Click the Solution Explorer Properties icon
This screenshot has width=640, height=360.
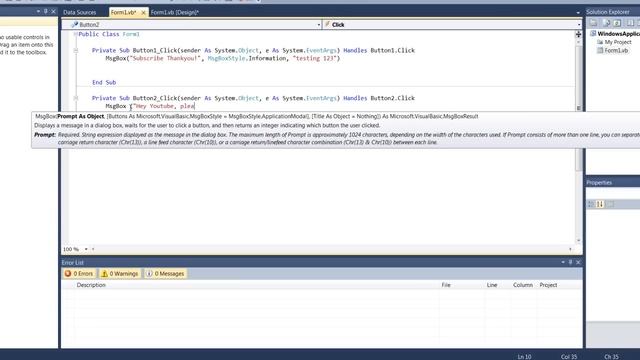593,23
